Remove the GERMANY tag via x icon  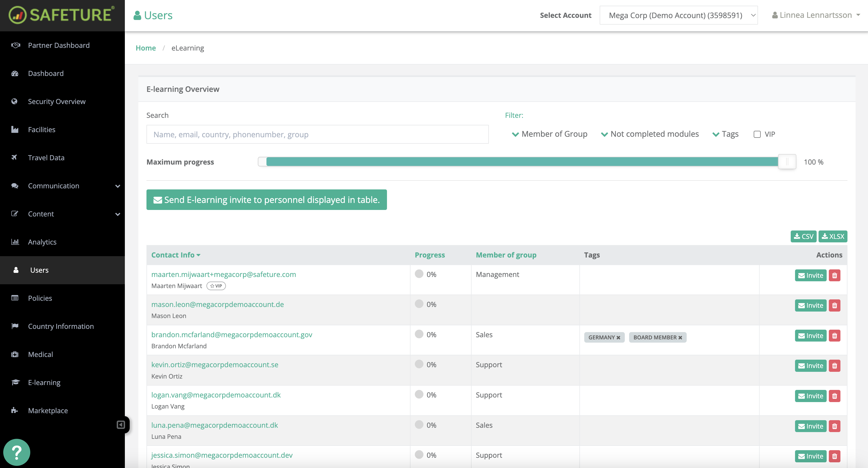pyautogui.click(x=618, y=337)
